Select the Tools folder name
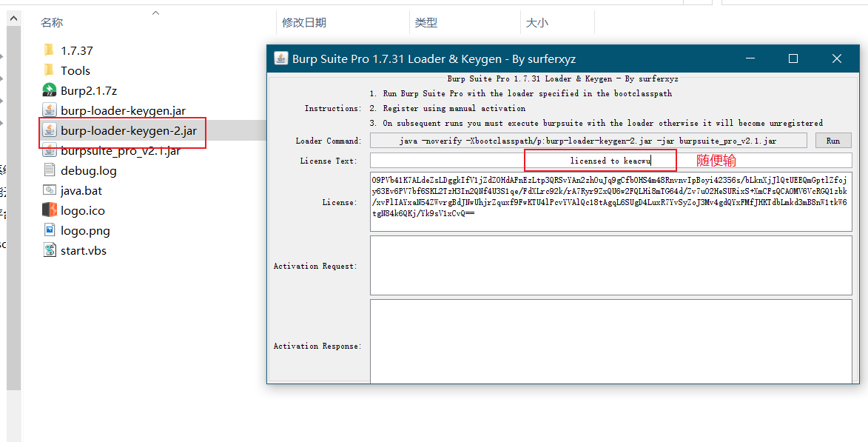 [75, 70]
